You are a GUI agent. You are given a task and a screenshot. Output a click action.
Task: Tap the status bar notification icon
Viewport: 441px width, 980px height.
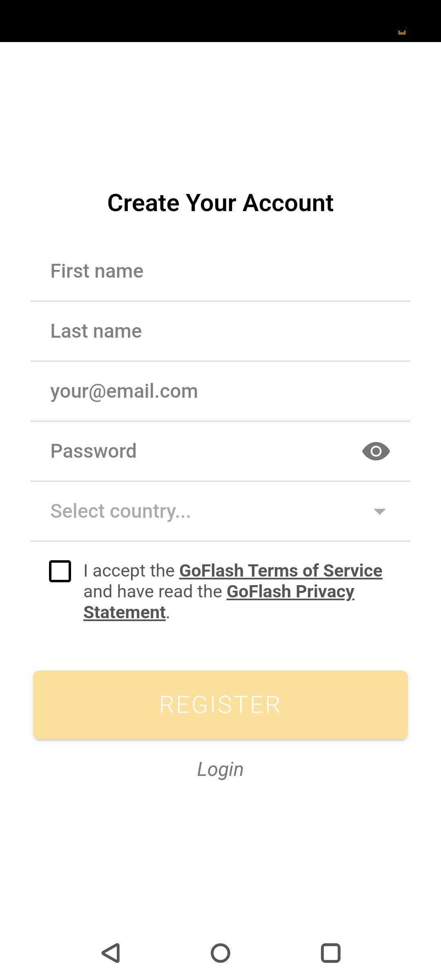[x=402, y=31]
